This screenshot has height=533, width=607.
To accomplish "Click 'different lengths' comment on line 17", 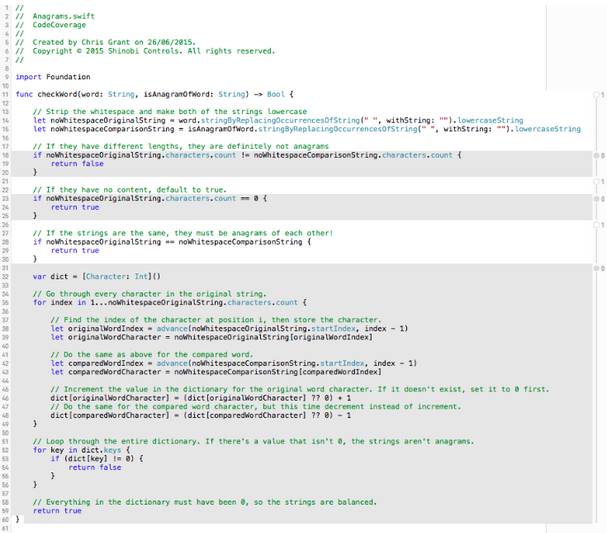I will point(181,146).
